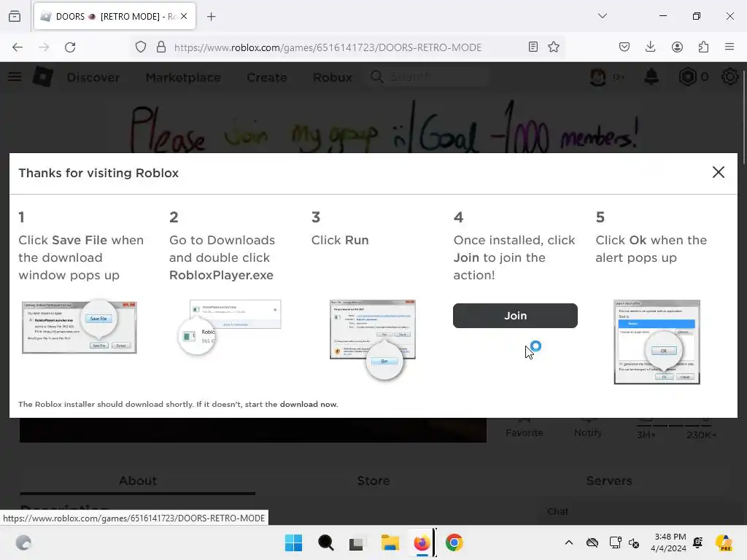The height and width of the screenshot is (560, 747).
Task: Switch to the Store tab
Action: [x=373, y=481]
